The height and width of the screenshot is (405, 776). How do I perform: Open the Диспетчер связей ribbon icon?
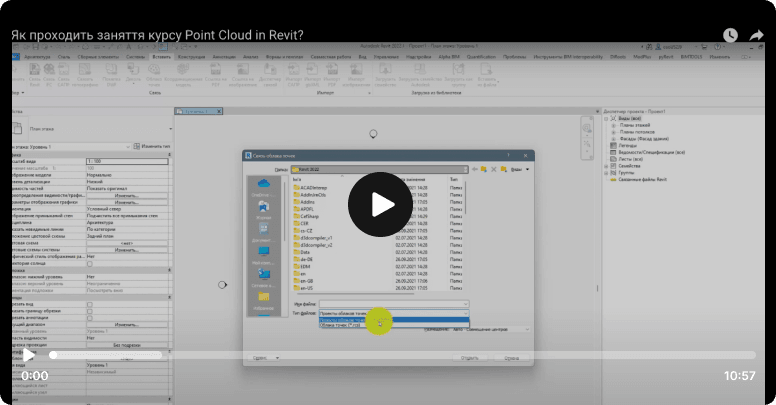(270, 75)
